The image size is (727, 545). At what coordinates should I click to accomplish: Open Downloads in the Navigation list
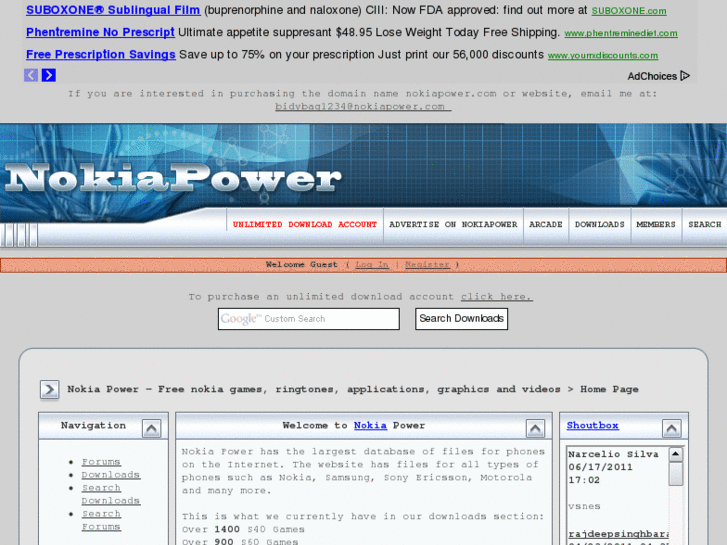(x=111, y=475)
